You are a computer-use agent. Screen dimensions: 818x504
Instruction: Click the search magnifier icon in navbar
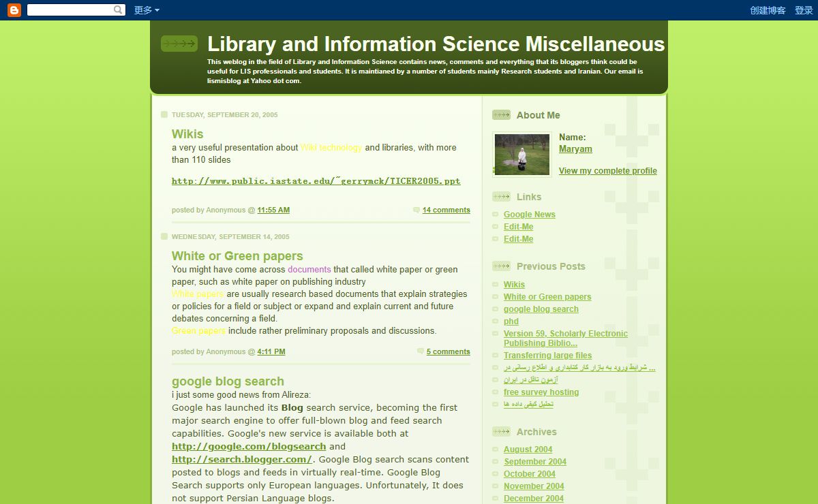pos(119,10)
